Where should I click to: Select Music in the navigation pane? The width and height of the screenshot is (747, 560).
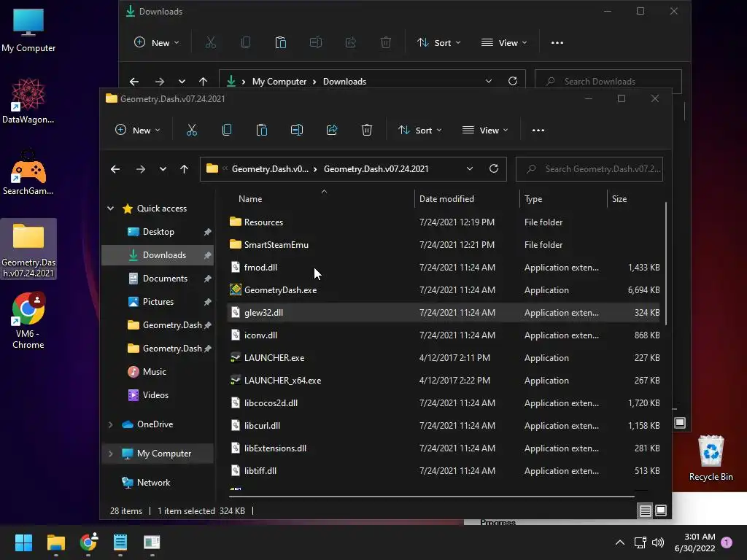pyautogui.click(x=158, y=372)
